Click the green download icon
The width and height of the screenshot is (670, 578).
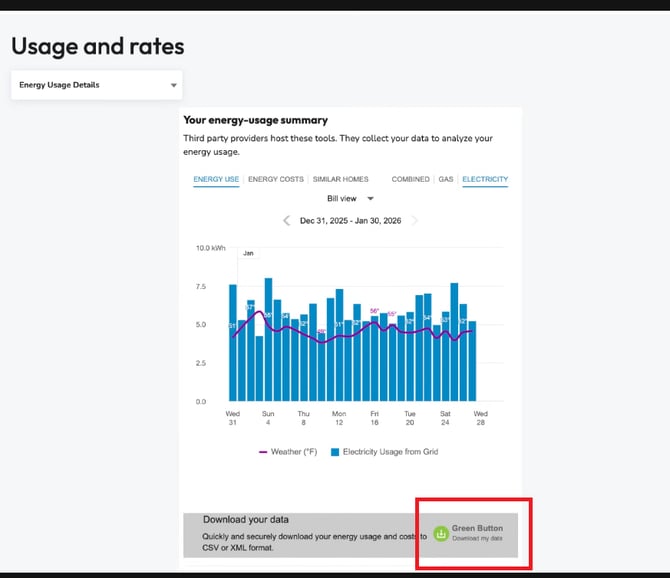click(441, 533)
